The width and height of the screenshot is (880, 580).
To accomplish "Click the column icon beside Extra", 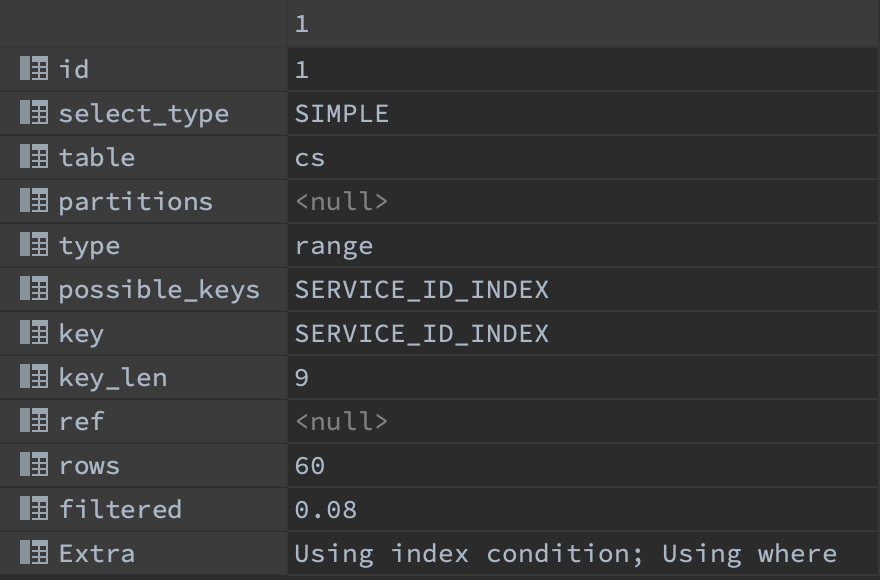I will coord(34,553).
